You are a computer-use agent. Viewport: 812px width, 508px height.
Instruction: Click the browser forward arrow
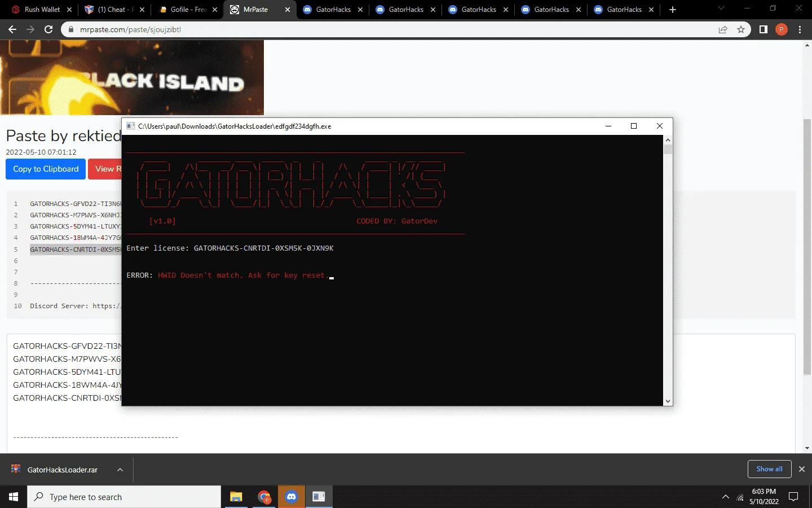(30, 29)
